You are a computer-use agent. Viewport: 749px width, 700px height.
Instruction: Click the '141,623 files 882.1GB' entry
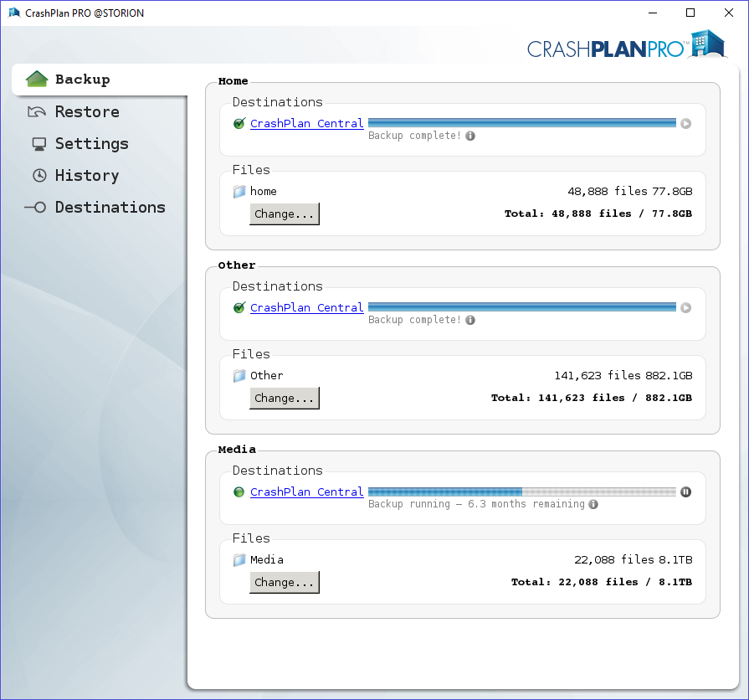click(x=623, y=376)
